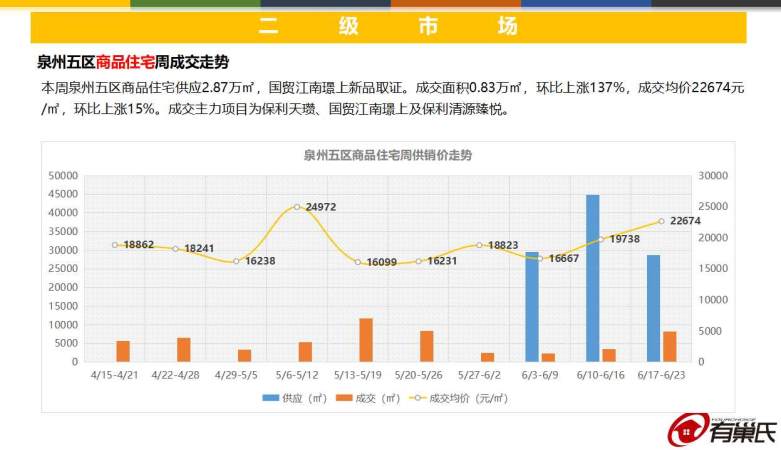Click the 18241 data label
Image resolution: width=781 pixels, height=450 pixels.
(x=199, y=248)
